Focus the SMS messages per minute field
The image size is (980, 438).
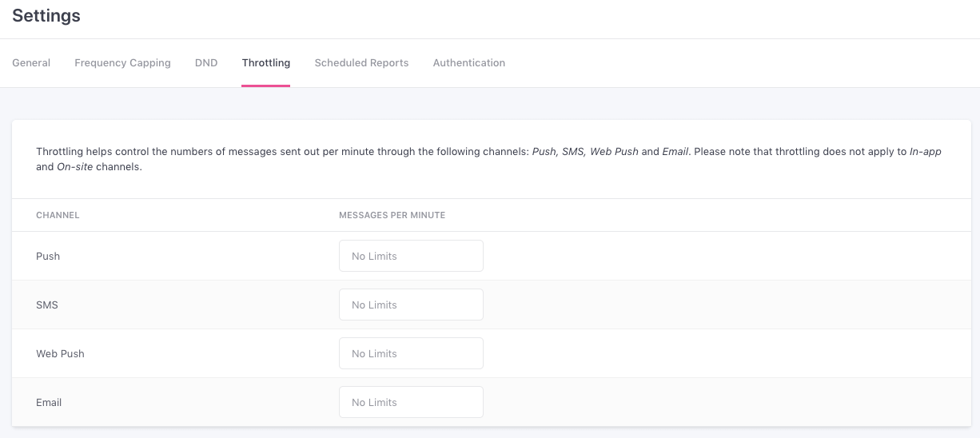(411, 305)
